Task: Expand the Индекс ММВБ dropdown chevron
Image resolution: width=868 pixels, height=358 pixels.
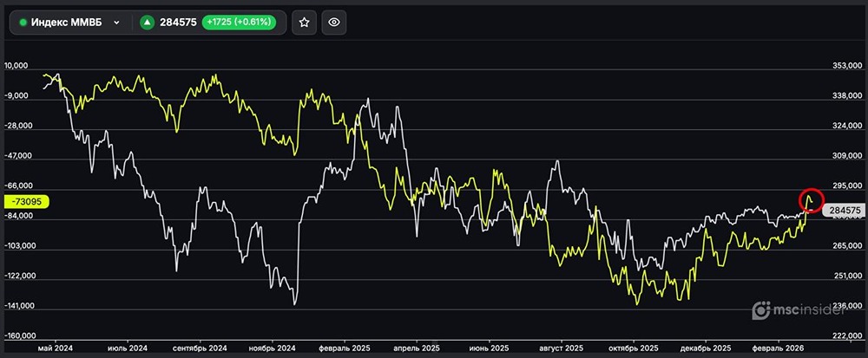Action: [x=116, y=23]
